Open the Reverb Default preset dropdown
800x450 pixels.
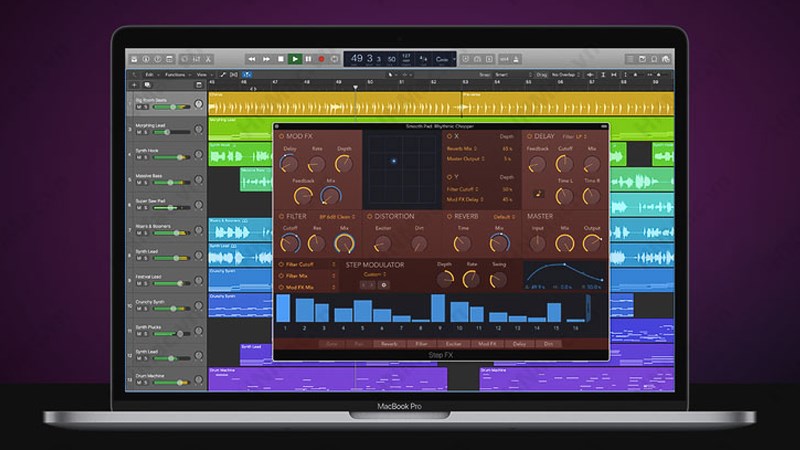point(504,217)
